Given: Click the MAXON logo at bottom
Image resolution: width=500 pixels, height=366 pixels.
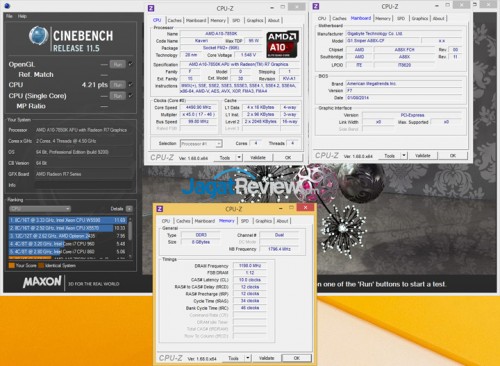Looking at the screenshot, I should (42, 282).
